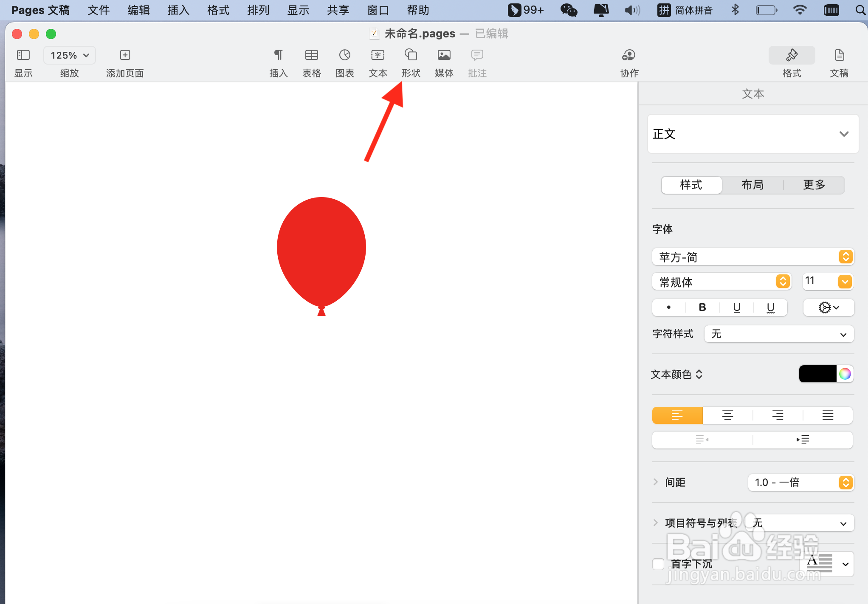This screenshot has height=604, width=868.
Task: Click the 协作 collaborate icon
Action: point(628,55)
